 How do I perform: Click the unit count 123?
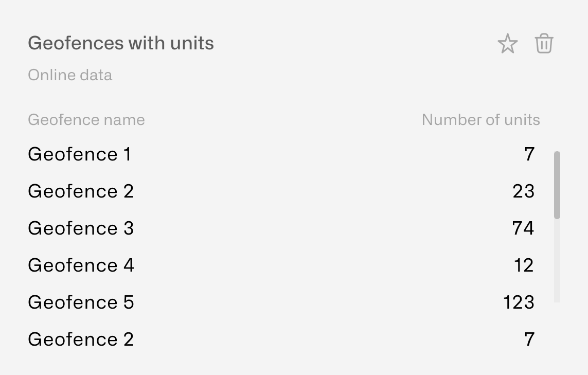click(519, 302)
